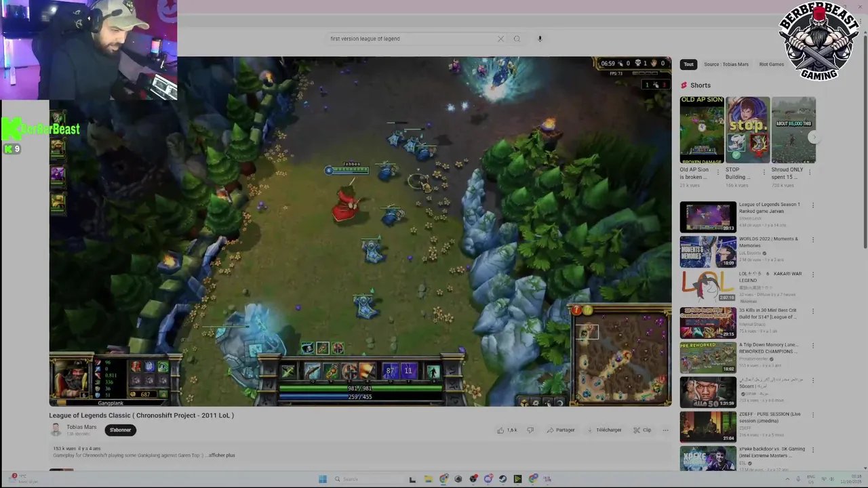The width and height of the screenshot is (868, 488).
Task: Like the video with thumbs up
Action: (x=507, y=430)
